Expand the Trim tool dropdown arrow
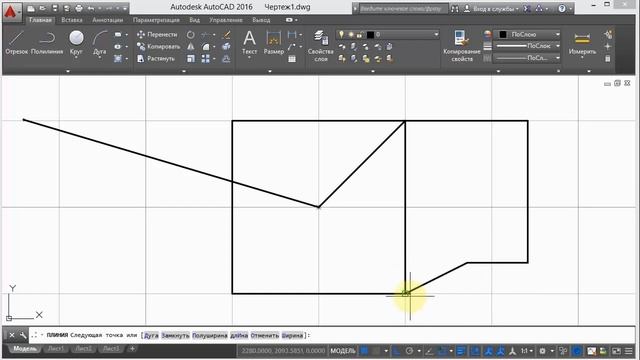The height and width of the screenshot is (360, 640). click(214, 35)
